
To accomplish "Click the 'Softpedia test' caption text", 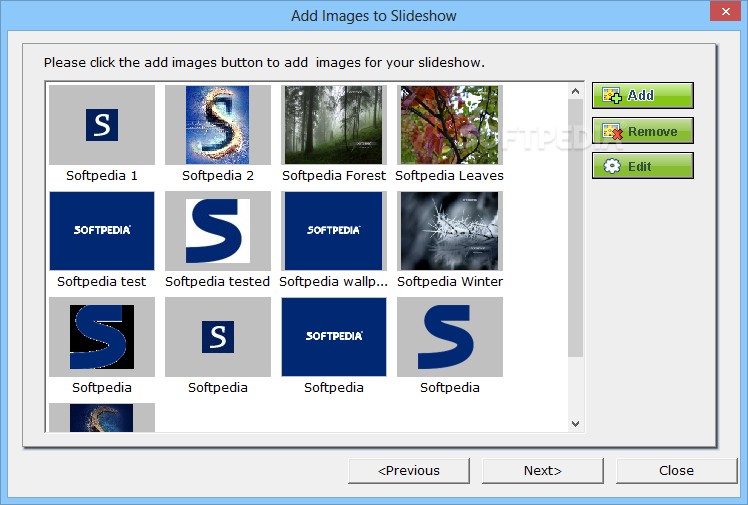I will [102, 281].
